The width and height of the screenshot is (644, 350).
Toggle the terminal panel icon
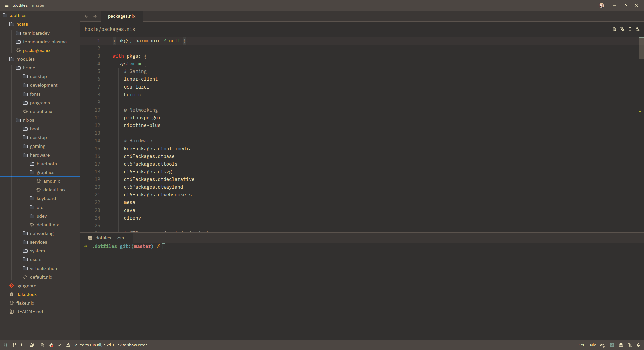tap(612, 345)
